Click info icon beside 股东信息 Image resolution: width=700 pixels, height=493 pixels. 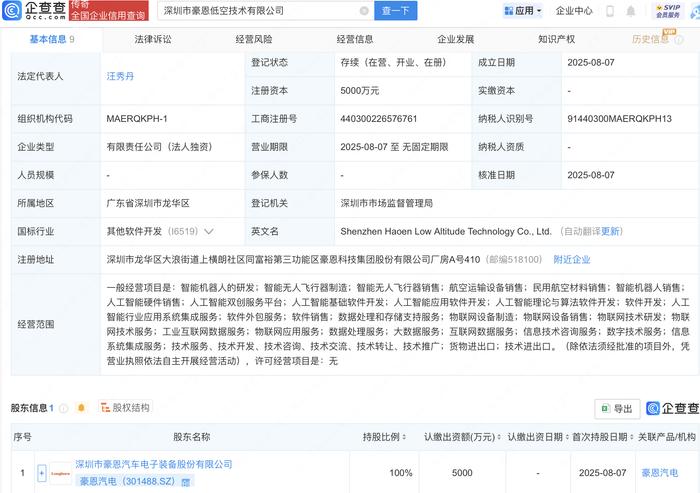[x=63, y=408]
